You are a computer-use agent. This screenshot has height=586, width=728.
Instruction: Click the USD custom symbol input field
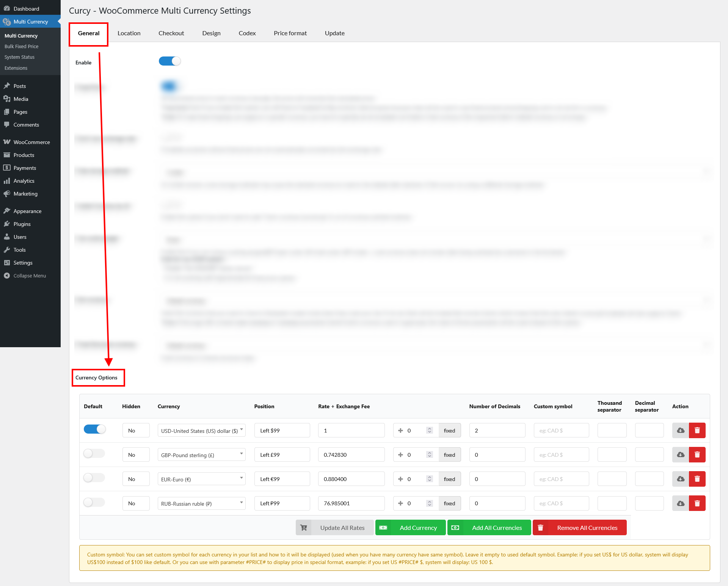coord(561,431)
